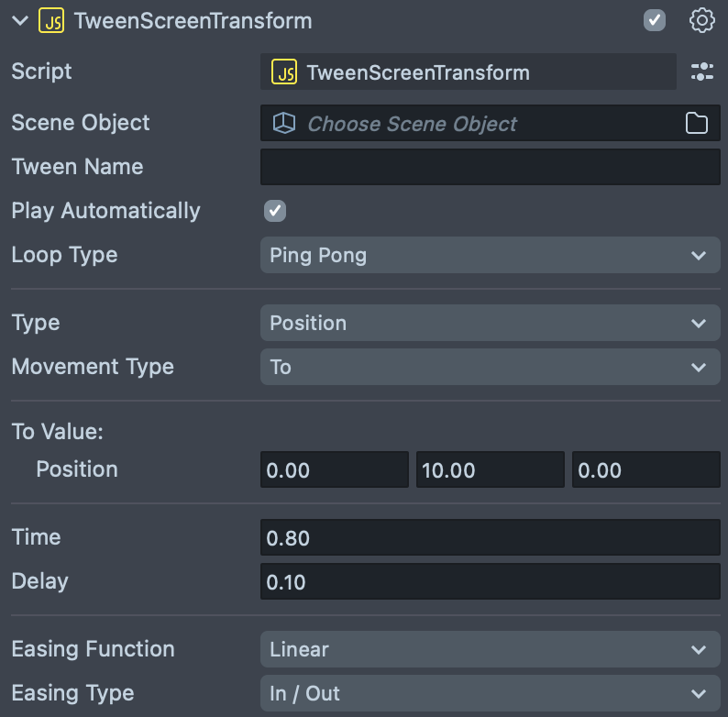Click the Delay field showing 0.10
728x717 pixels.
pos(490,581)
